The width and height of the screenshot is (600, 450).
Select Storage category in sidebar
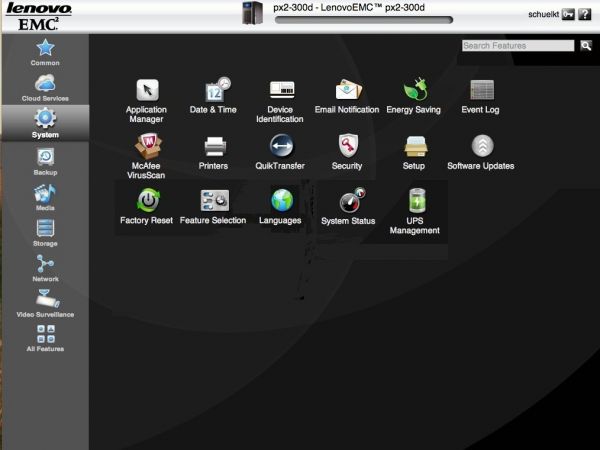45,233
